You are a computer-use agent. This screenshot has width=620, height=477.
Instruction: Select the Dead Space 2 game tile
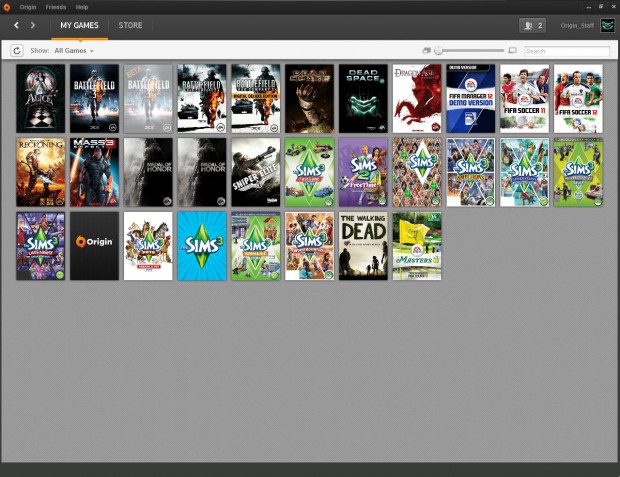[363, 99]
